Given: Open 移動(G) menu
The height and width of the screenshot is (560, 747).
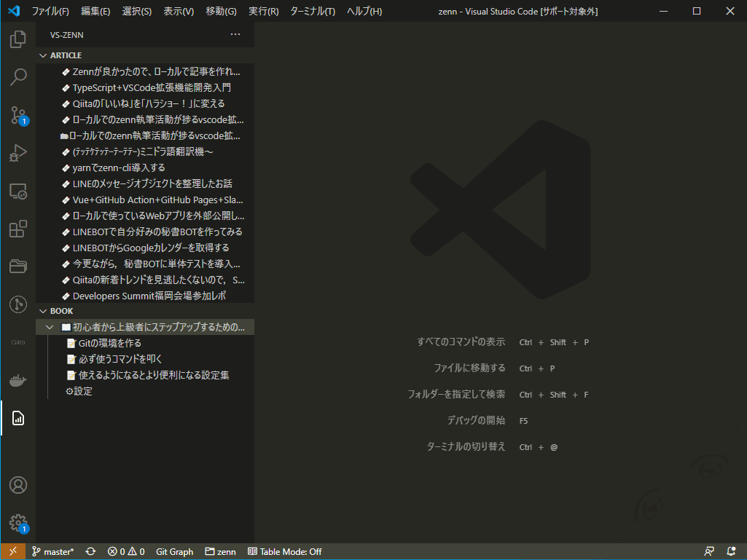Looking at the screenshot, I should [x=221, y=11].
